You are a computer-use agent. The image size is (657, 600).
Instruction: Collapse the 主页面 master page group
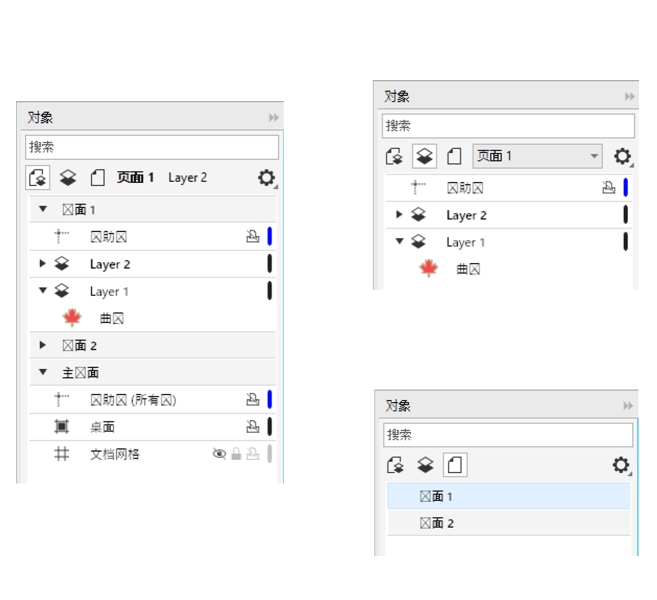43,373
